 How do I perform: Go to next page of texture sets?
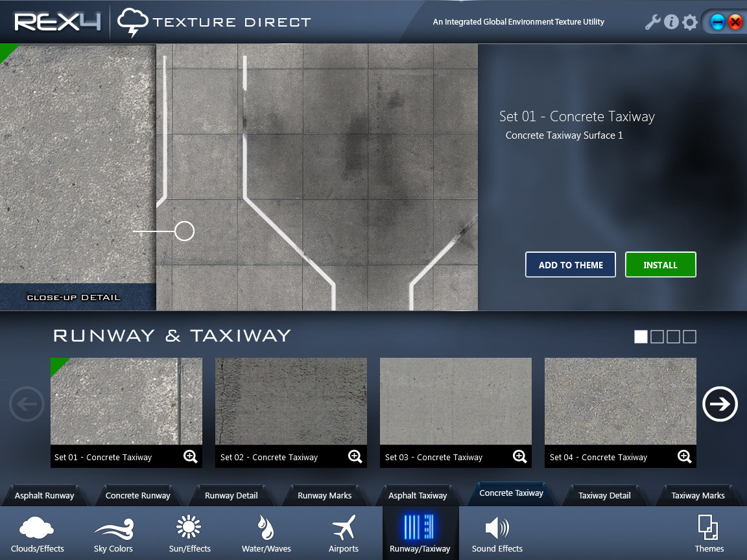(x=720, y=404)
